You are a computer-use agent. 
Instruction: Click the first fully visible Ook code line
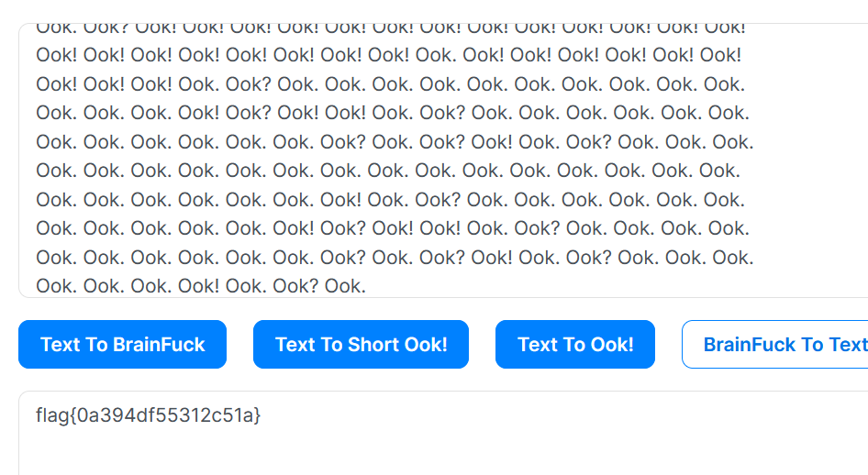tap(388, 56)
